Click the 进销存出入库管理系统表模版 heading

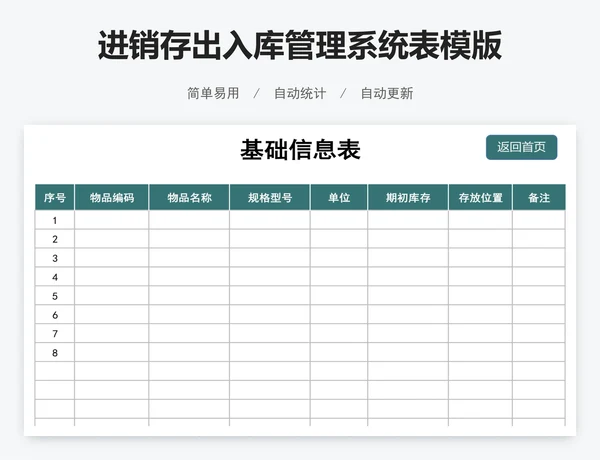[x=300, y=45]
